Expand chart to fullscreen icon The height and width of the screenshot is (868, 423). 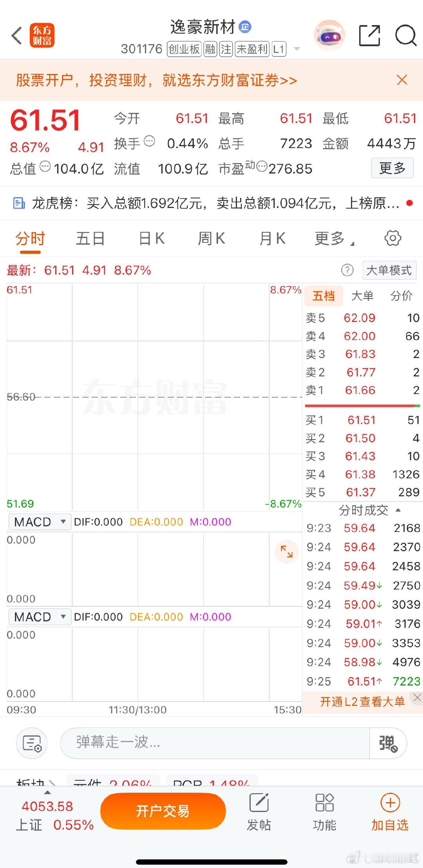[287, 552]
